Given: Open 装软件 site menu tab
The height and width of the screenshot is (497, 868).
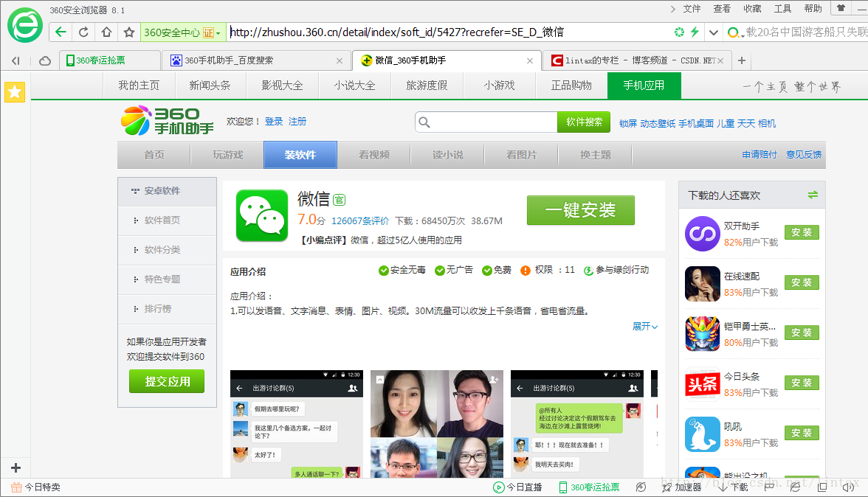Looking at the screenshot, I should coord(300,155).
